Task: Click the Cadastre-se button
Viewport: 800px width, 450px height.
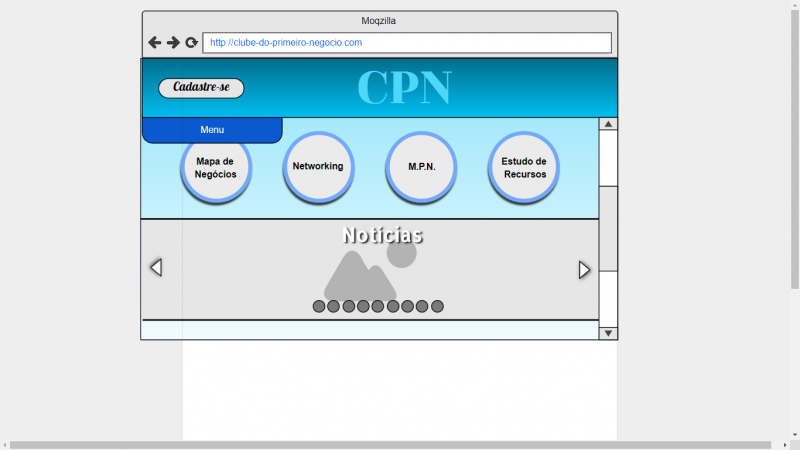Action: click(x=201, y=88)
